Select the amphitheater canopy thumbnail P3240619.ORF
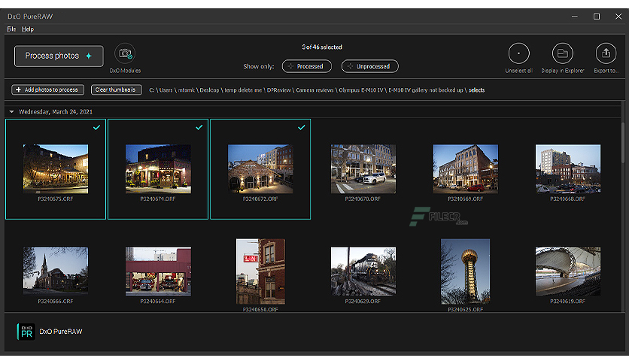The width and height of the screenshot is (629, 364). pos(567,271)
